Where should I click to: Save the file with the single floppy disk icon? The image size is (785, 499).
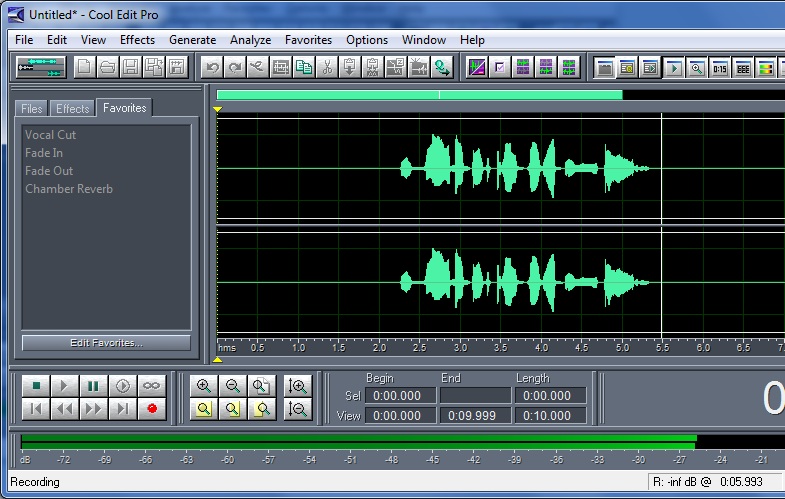131,67
